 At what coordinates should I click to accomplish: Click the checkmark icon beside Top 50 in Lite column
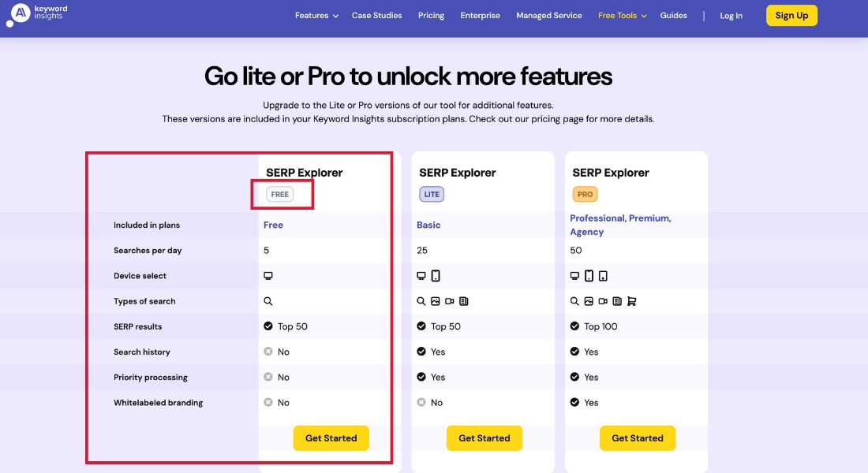pos(421,326)
